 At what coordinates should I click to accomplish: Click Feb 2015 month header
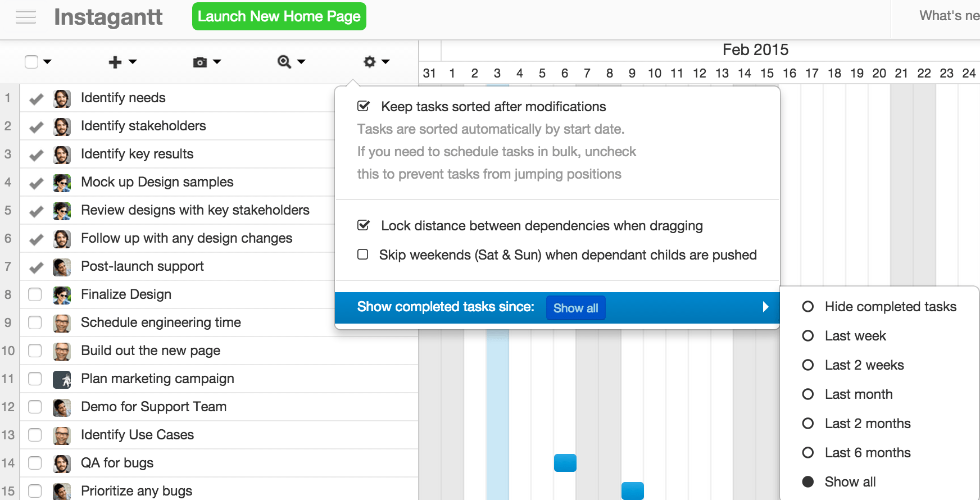coord(755,50)
